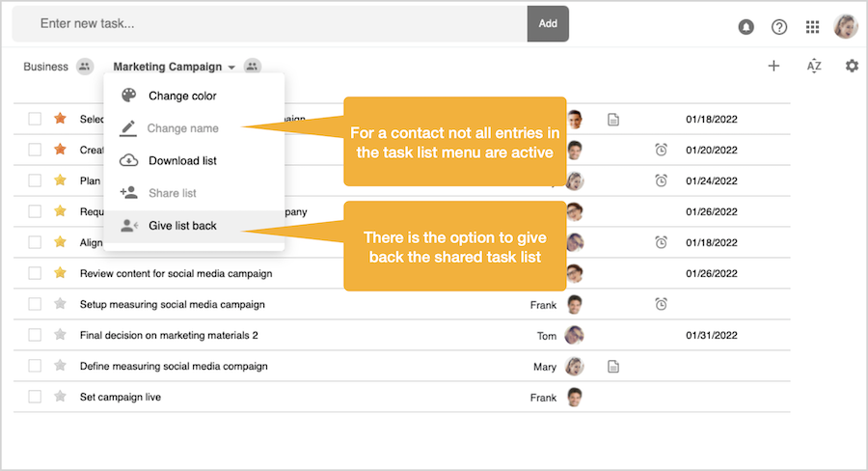Sort tasks with the A-Z icon
The height and width of the screenshot is (471, 868).
click(814, 66)
